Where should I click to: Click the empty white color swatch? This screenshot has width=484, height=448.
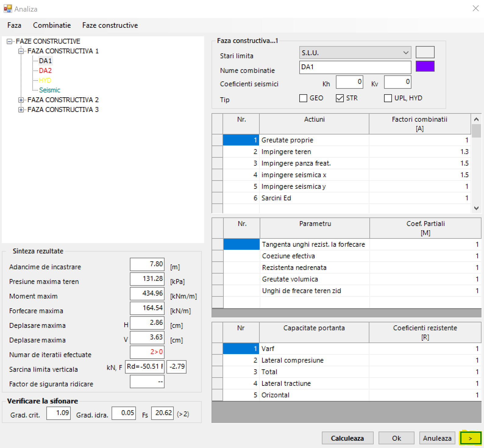pyautogui.click(x=425, y=52)
